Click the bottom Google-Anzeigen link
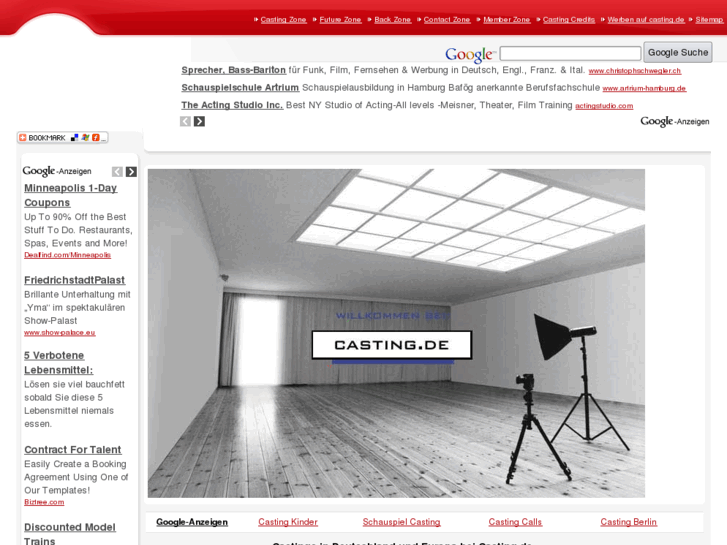727x545 pixels. pyautogui.click(x=192, y=522)
